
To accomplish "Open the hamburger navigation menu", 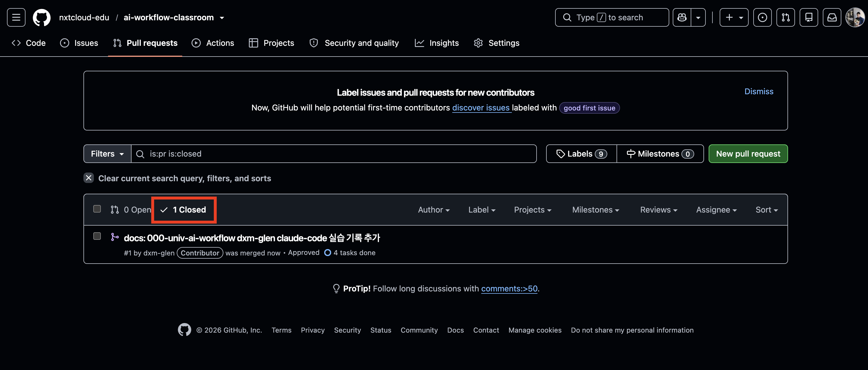I will click(16, 17).
